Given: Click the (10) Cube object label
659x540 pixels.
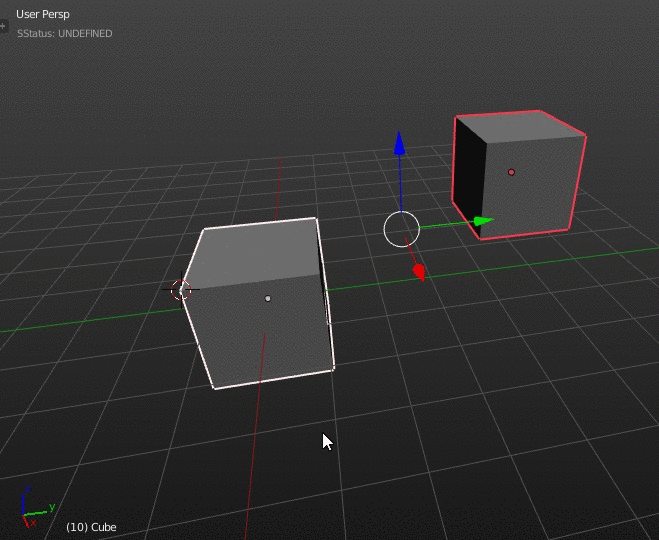Looking at the screenshot, I should [x=91, y=527].
